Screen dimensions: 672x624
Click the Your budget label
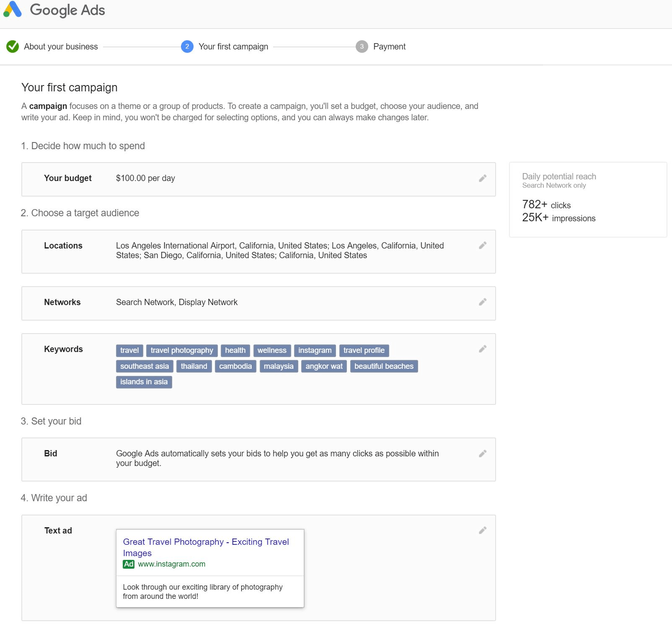coord(68,178)
